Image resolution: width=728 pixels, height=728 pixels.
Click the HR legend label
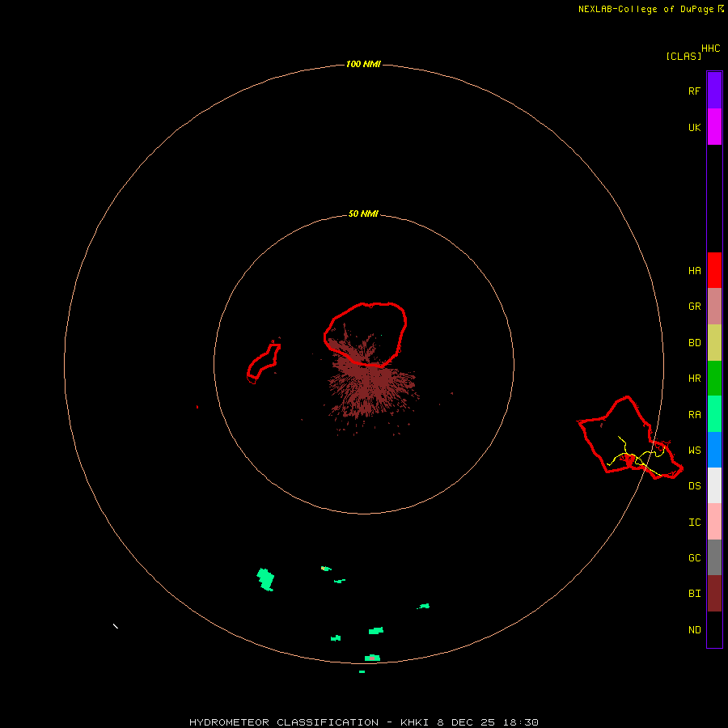(694, 379)
